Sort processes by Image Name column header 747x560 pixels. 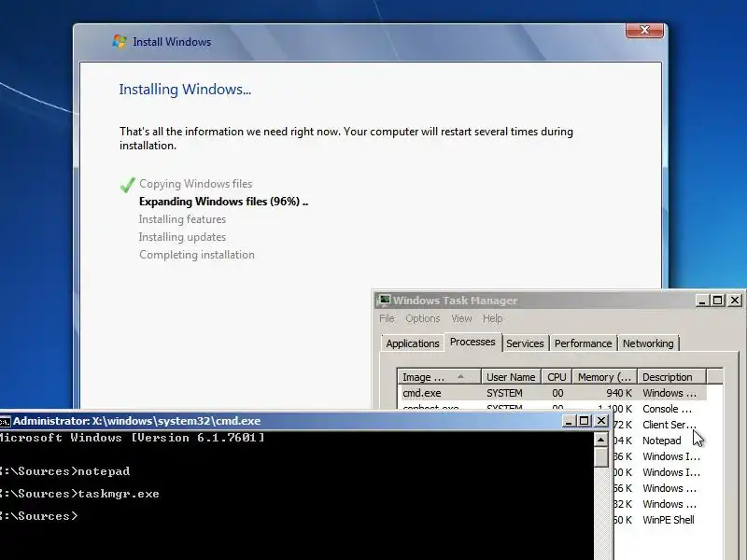(439, 377)
